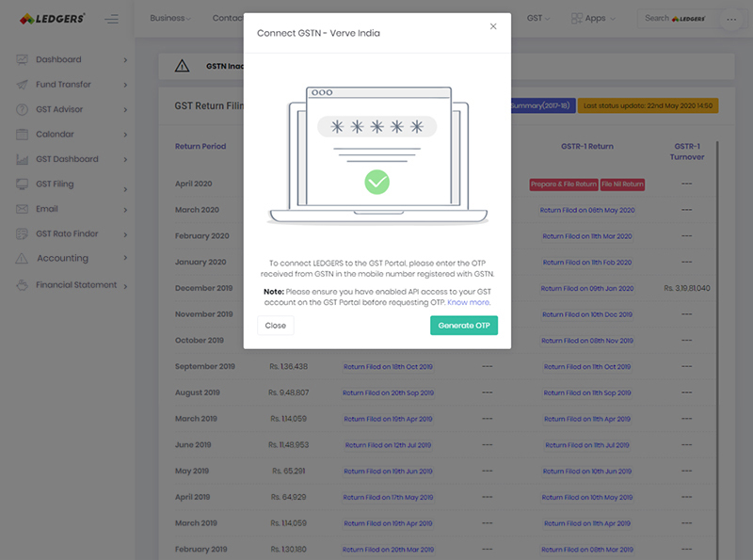Viewport: 753px width, 560px height.
Task: Click the Financial Statement piggy-bank icon
Action: click(x=22, y=285)
